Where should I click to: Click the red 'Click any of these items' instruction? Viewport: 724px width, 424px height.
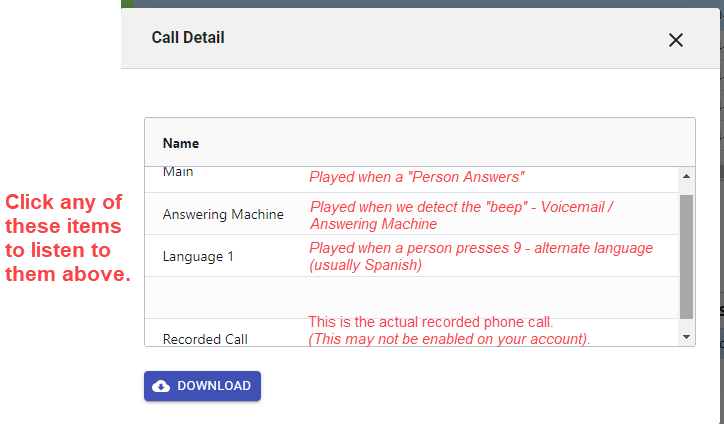click(x=66, y=238)
